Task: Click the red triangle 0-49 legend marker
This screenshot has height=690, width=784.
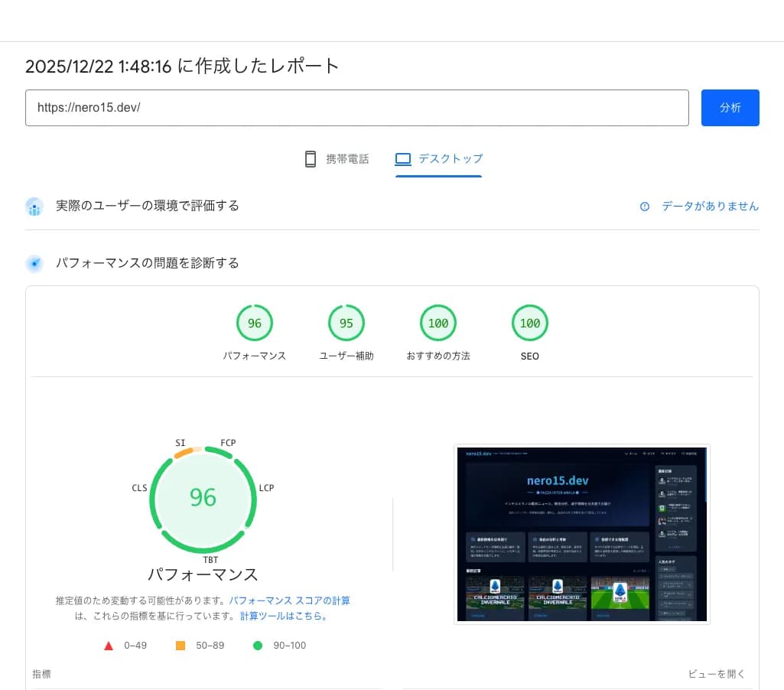Action: click(x=109, y=645)
